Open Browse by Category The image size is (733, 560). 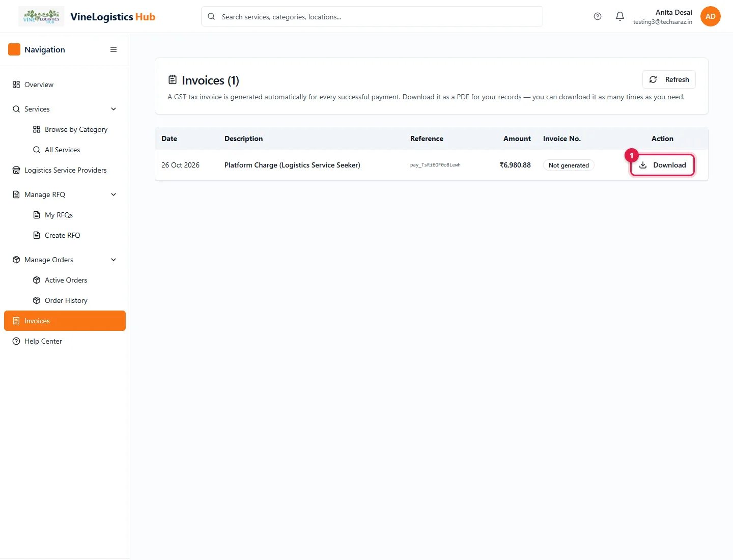pos(75,129)
